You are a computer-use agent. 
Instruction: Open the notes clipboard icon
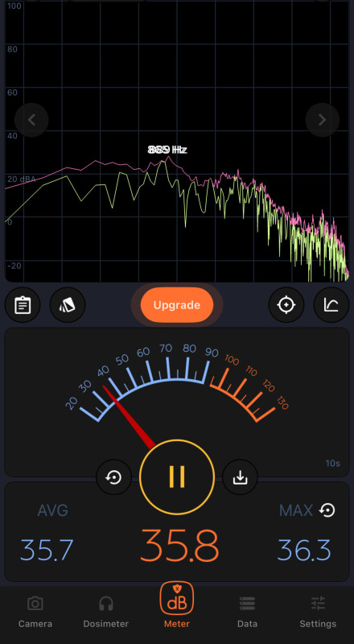23,305
